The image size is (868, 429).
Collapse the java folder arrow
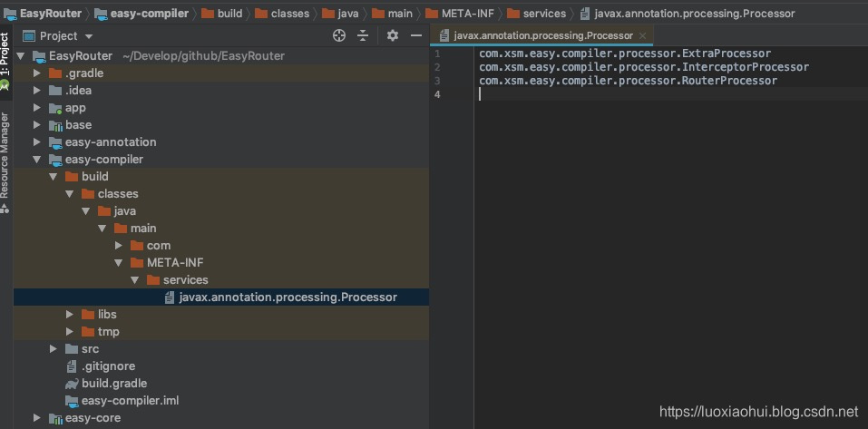pyautogui.click(x=86, y=211)
